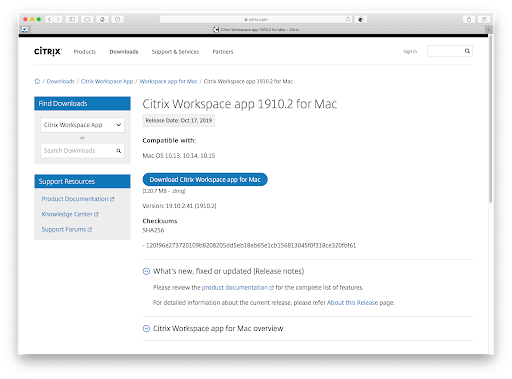Screen dimensions: 512x379
Task: Click the Sign In link
Action: tap(410, 51)
